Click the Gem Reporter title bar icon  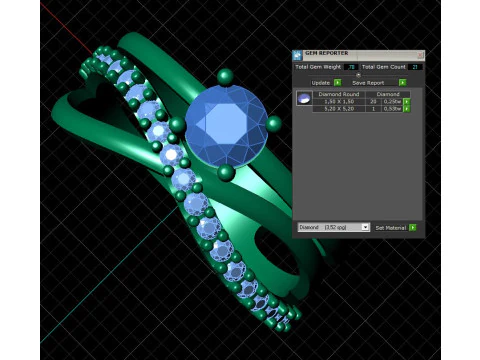(297, 55)
